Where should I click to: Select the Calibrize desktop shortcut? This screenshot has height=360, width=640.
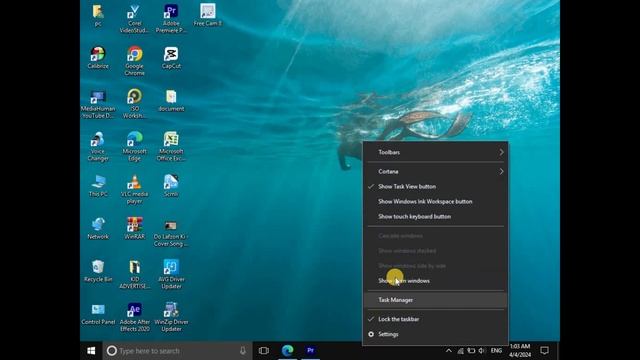coord(98,58)
